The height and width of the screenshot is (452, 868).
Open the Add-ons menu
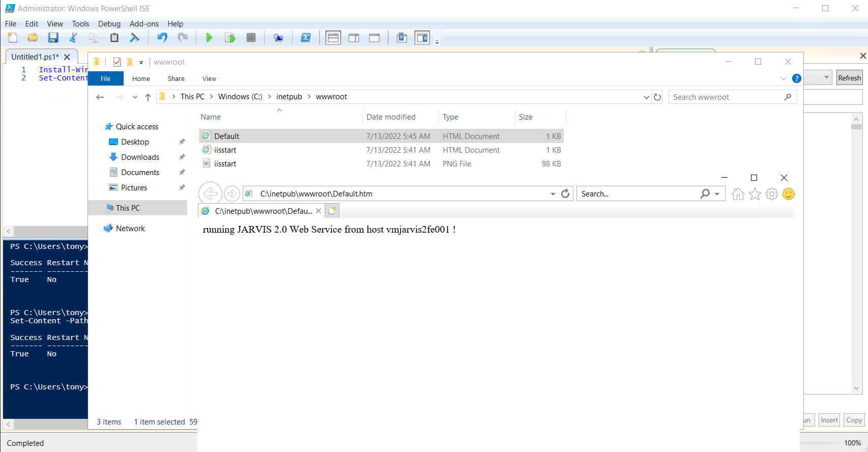[144, 24]
